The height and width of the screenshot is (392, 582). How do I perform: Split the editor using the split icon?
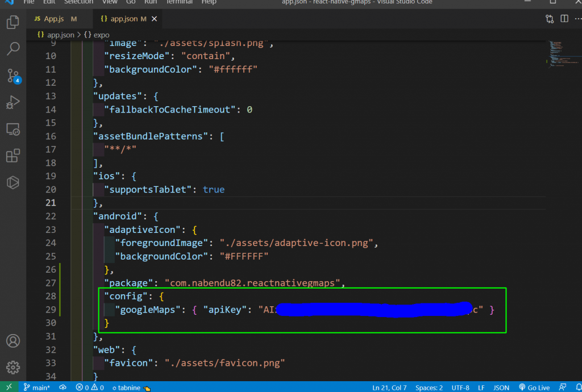click(564, 18)
